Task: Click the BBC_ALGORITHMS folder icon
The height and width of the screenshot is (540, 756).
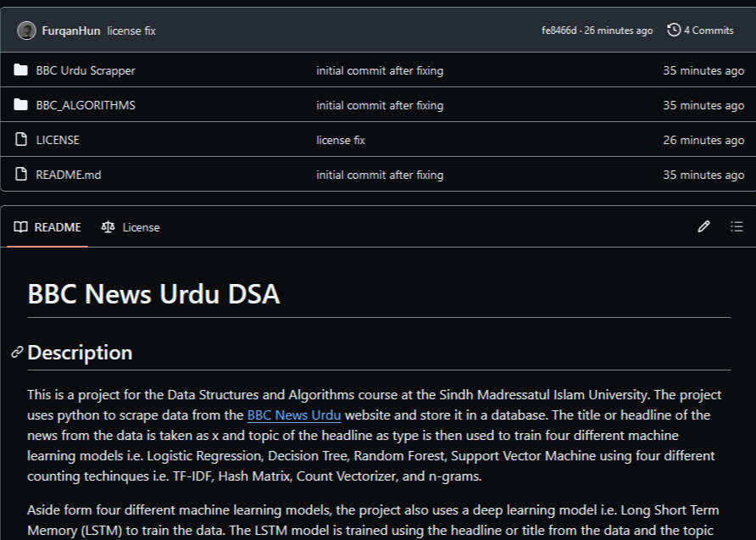Action: (20, 104)
